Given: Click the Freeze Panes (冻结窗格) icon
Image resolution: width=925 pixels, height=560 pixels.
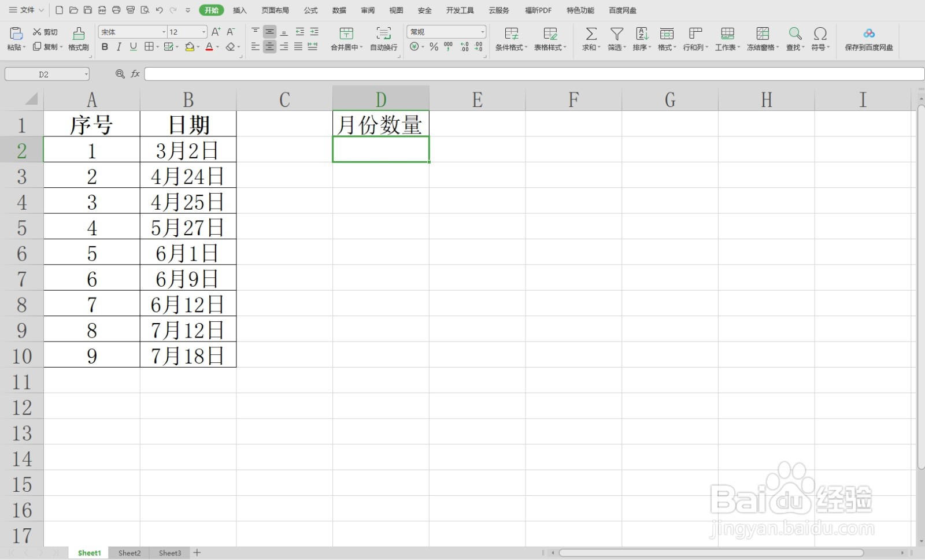Looking at the screenshot, I should click(763, 34).
